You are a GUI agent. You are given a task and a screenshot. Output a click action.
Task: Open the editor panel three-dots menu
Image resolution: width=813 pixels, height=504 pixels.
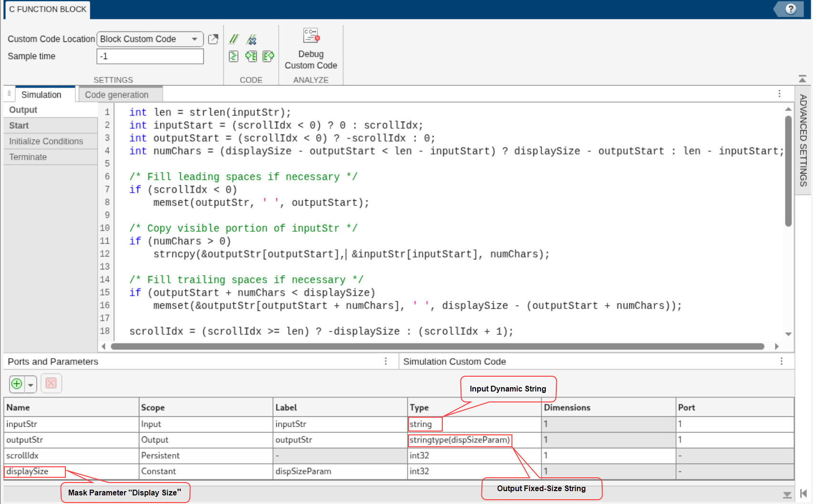click(x=780, y=94)
